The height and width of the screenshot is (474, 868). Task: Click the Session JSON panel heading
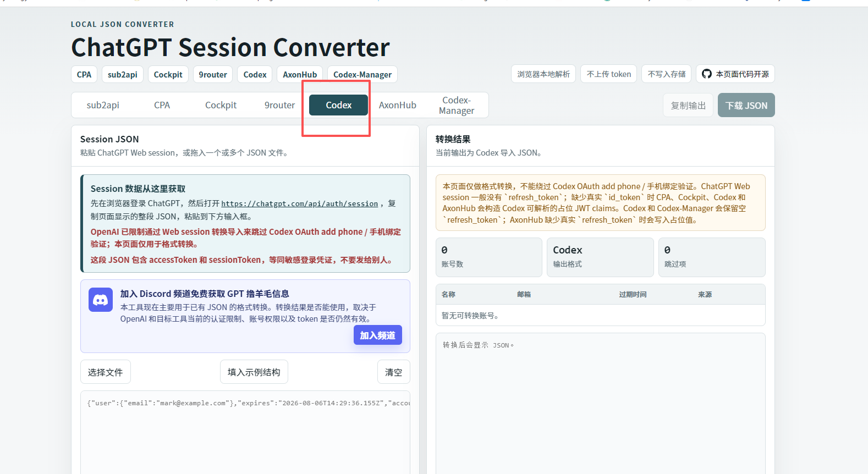click(109, 139)
